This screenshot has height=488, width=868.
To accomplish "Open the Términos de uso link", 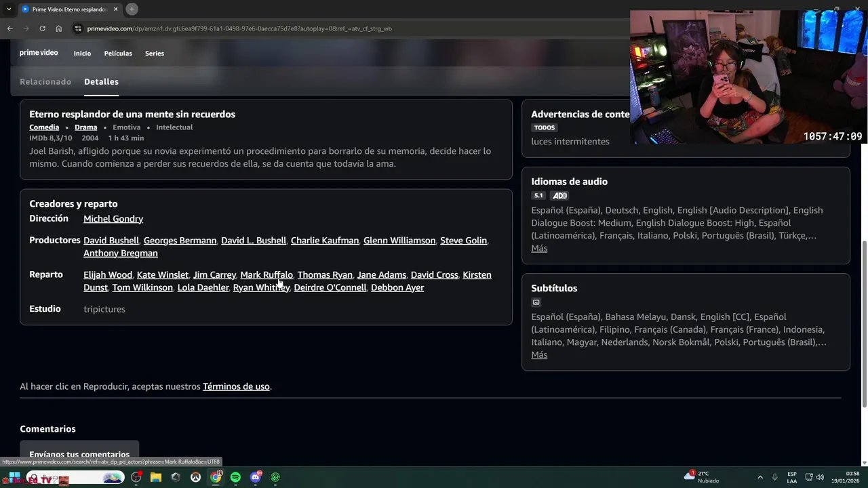I will click(x=236, y=387).
